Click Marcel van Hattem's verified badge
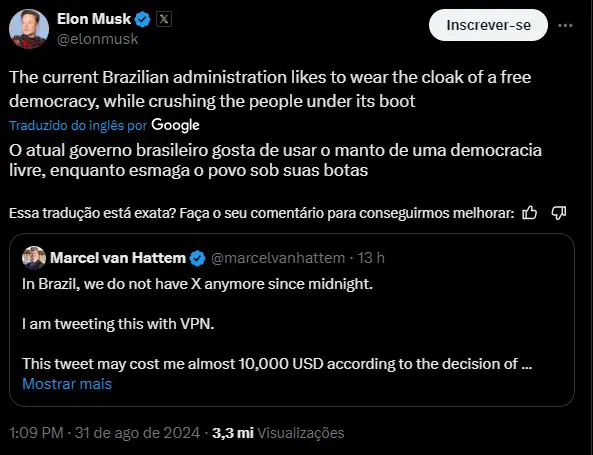Viewport: 593px width, 455px height. pyautogui.click(x=197, y=259)
